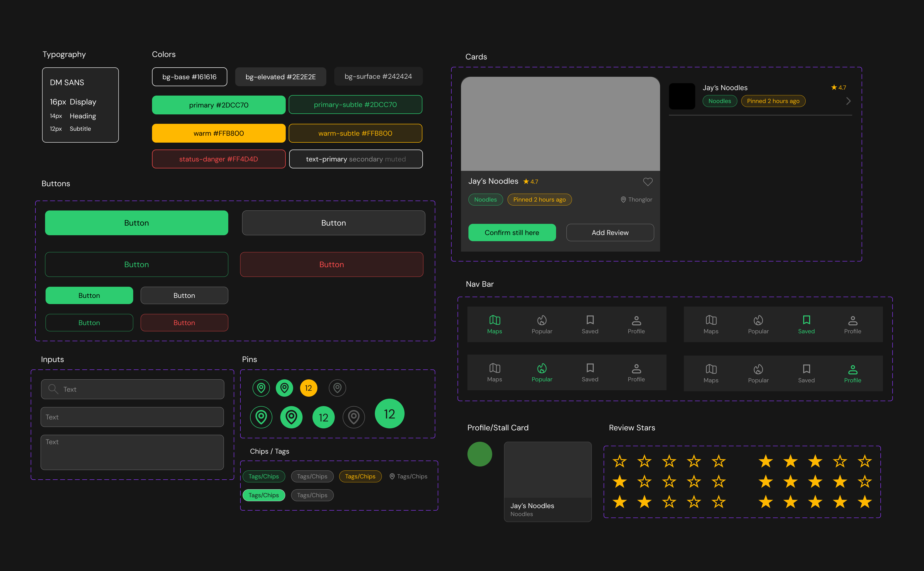This screenshot has width=924, height=571.
Task: Click the green circular profile avatar
Action: coord(480,454)
